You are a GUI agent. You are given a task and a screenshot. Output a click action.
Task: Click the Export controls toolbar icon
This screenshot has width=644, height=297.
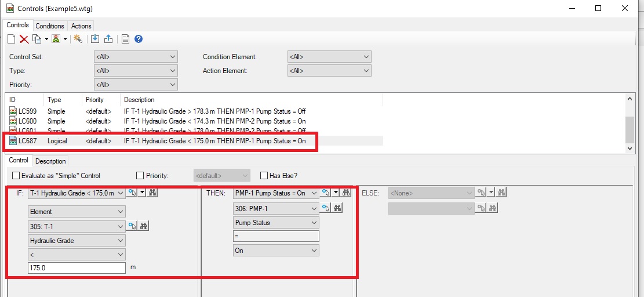coord(108,39)
